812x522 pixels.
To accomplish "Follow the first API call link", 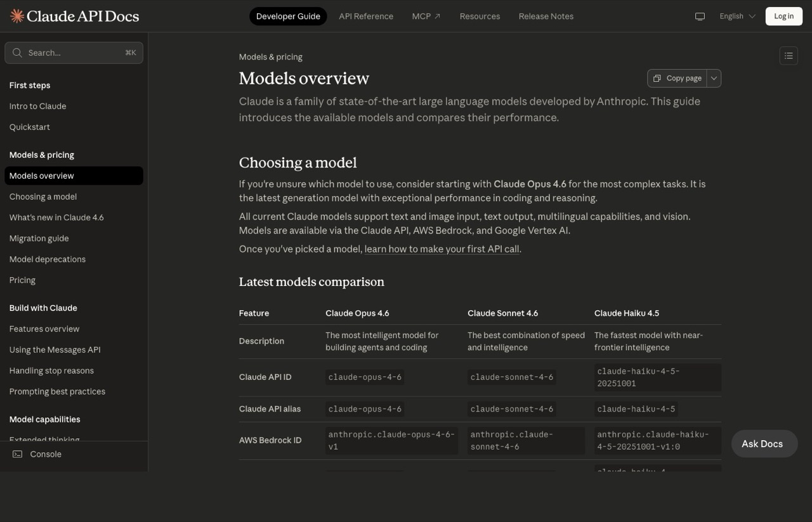I will (443, 249).
